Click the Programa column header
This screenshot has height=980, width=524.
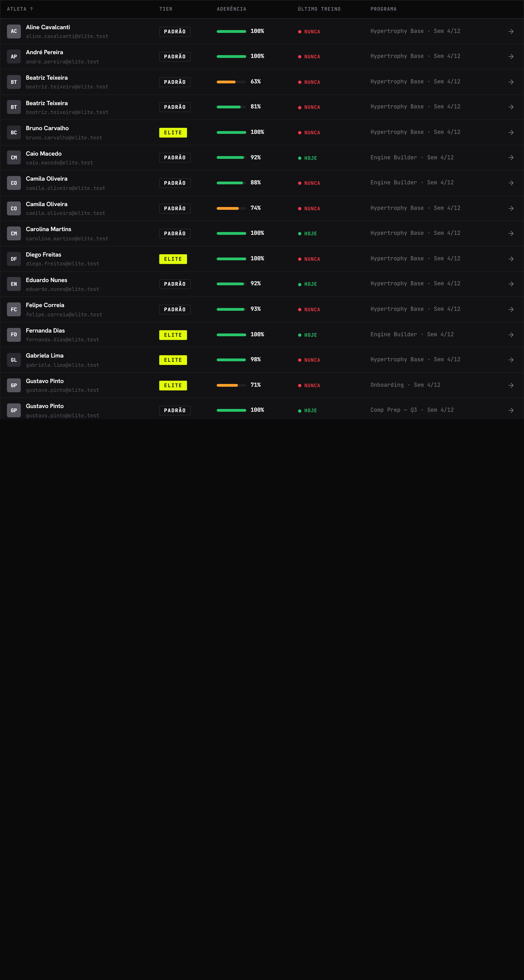coord(383,9)
